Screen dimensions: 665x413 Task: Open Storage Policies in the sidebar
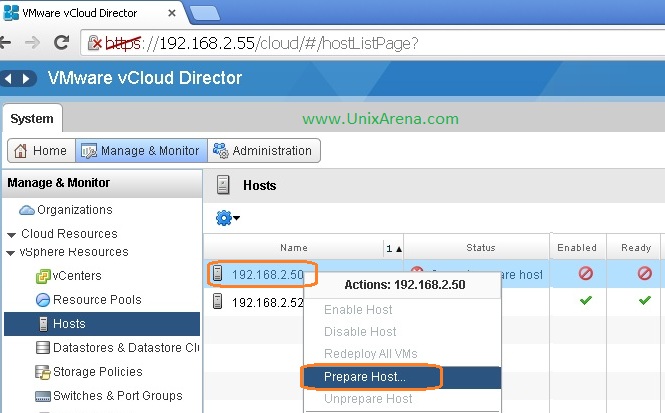(x=98, y=372)
